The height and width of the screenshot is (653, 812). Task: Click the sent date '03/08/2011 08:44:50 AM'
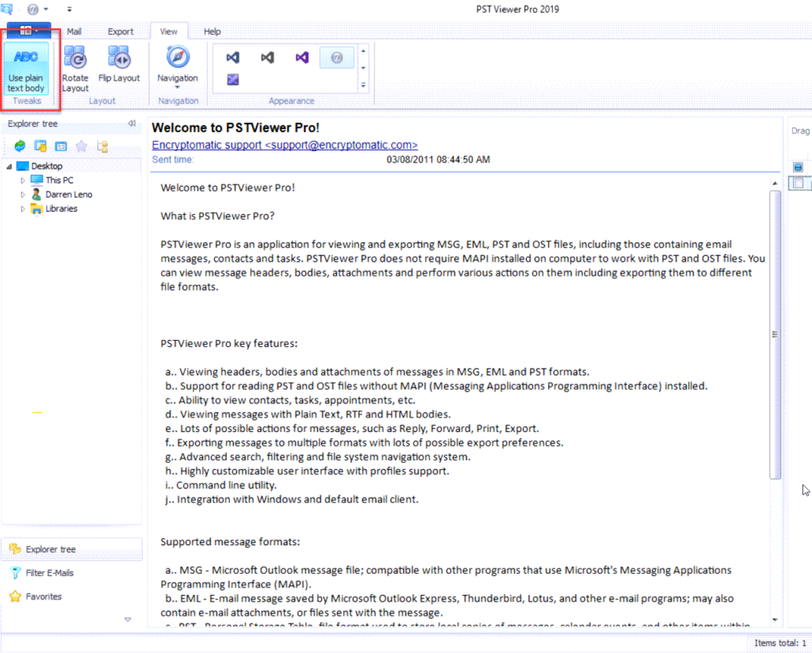[x=438, y=159]
